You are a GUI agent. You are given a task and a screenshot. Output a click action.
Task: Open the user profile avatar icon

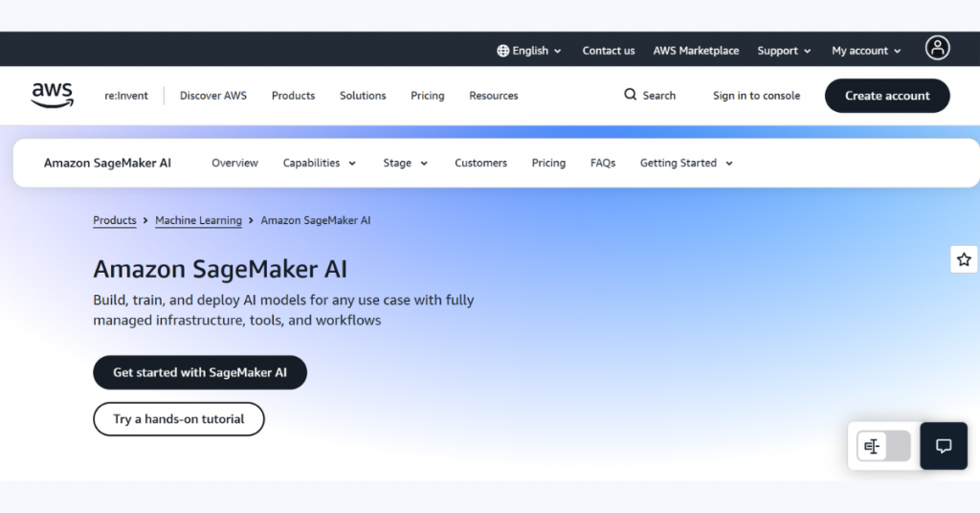point(938,48)
